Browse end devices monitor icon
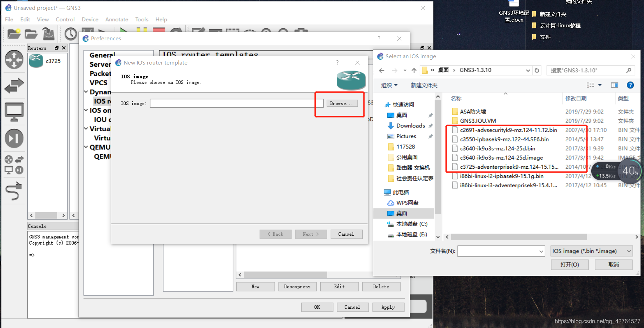644x328 pixels. [x=14, y=112]
